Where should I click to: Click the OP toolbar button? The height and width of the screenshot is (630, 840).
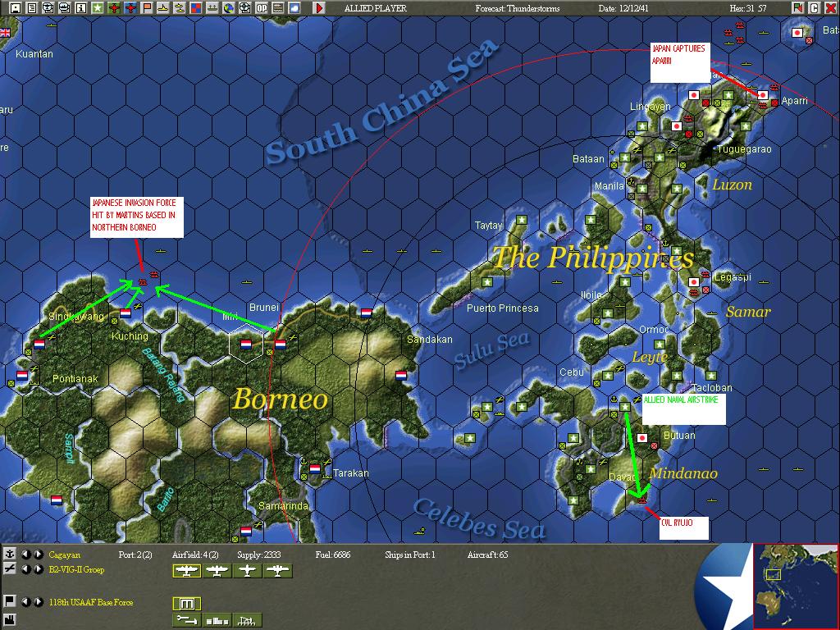[262, 8]
